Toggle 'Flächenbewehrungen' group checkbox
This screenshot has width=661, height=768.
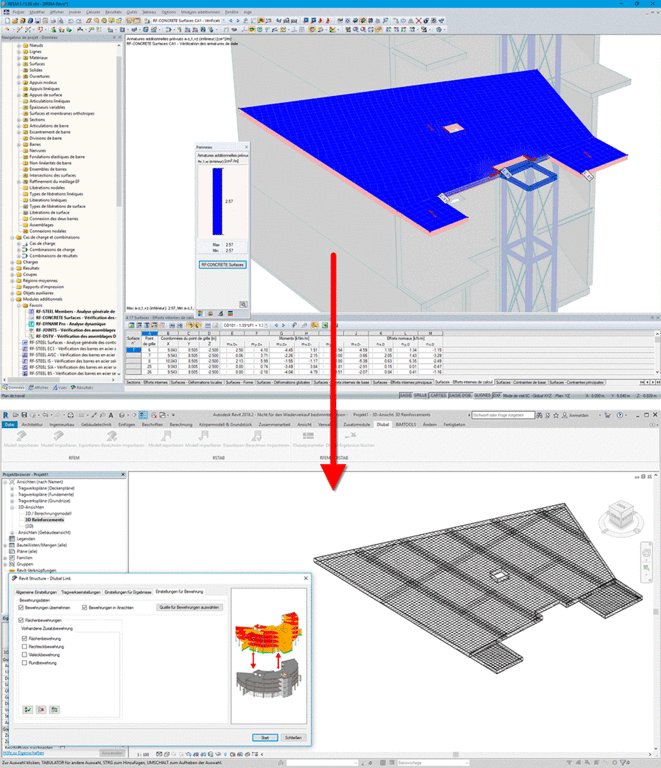(21, 620)
